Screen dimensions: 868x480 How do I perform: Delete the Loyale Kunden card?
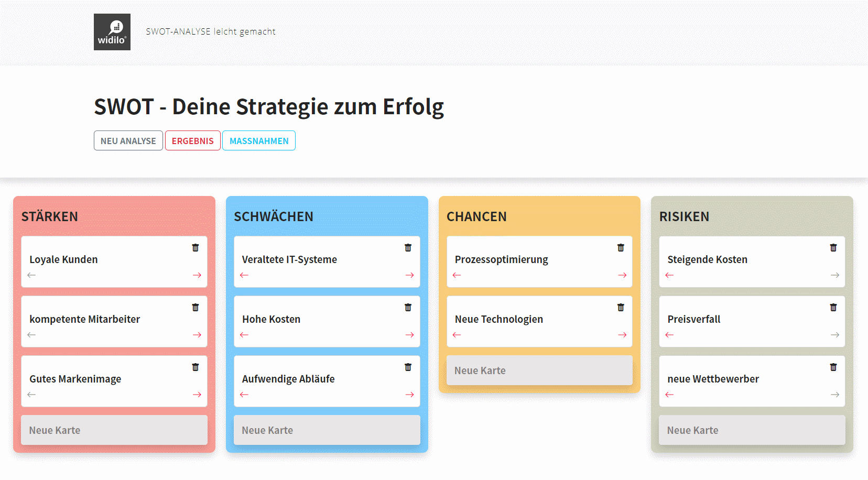coord(196,248)
